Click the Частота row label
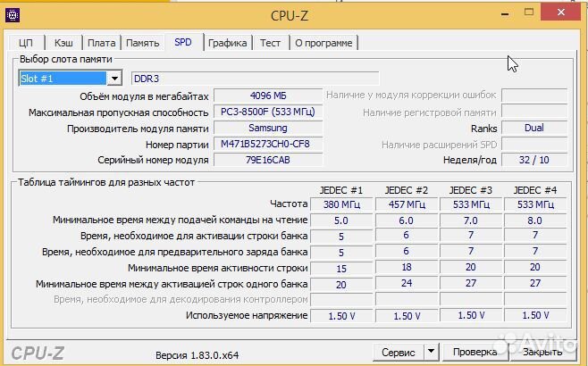This screenshot has height=366, width=588. point(289,204)
